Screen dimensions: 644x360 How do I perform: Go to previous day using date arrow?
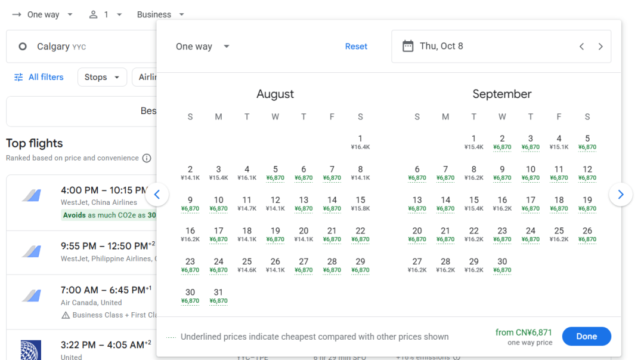[581, 47]
